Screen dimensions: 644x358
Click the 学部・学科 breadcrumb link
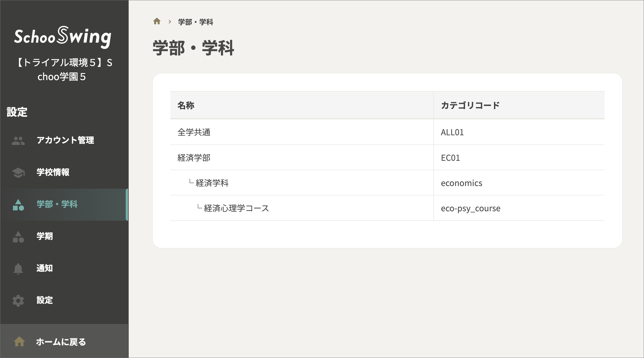pyautogui.click(x=195, y=22)
